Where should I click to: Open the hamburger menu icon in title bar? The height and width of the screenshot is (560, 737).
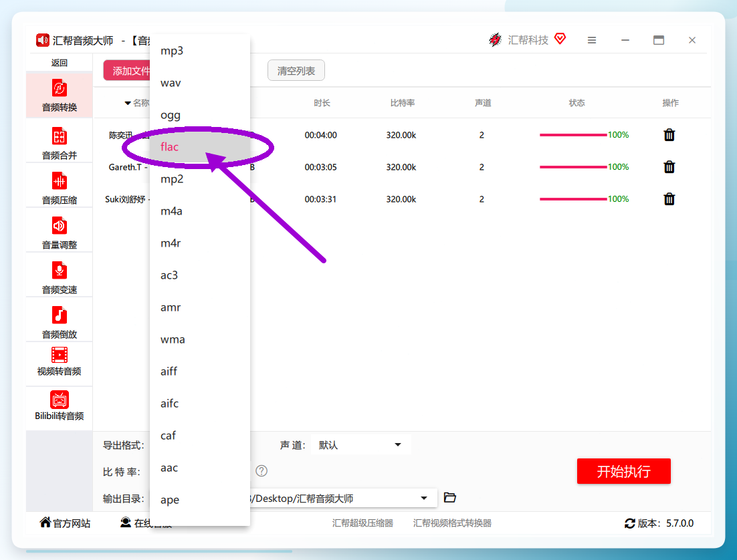[592, 40]
